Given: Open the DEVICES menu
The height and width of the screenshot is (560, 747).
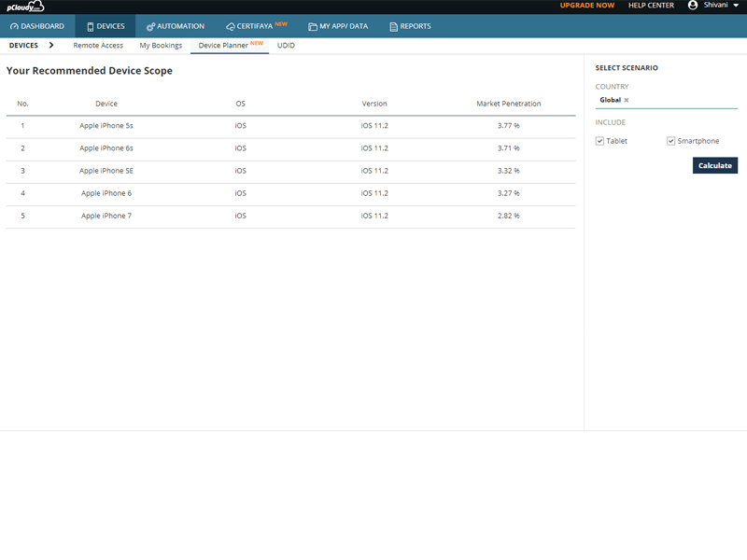Looking at the screenshot, I should 106,26.
